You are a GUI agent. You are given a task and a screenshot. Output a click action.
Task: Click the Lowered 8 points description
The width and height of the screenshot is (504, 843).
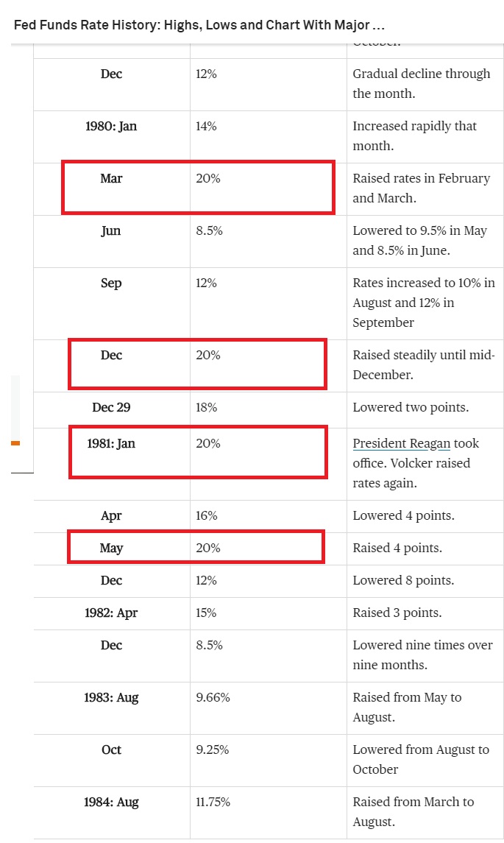tap(403, 581)
